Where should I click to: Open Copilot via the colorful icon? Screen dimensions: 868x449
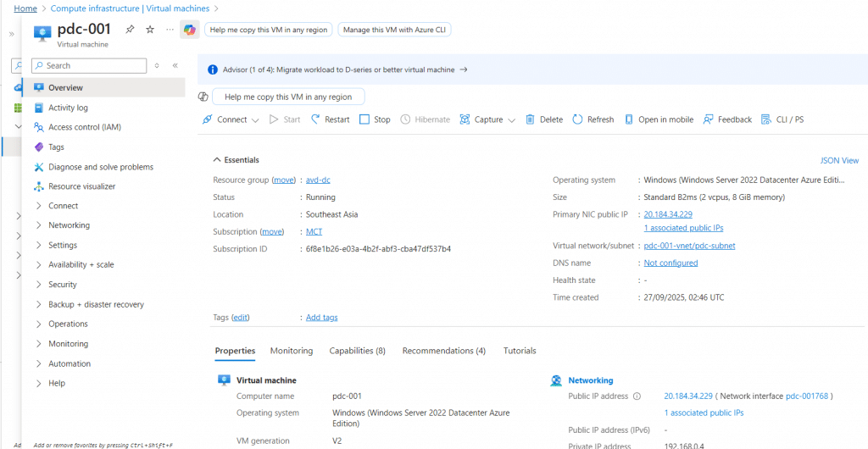tap(190, 30)
